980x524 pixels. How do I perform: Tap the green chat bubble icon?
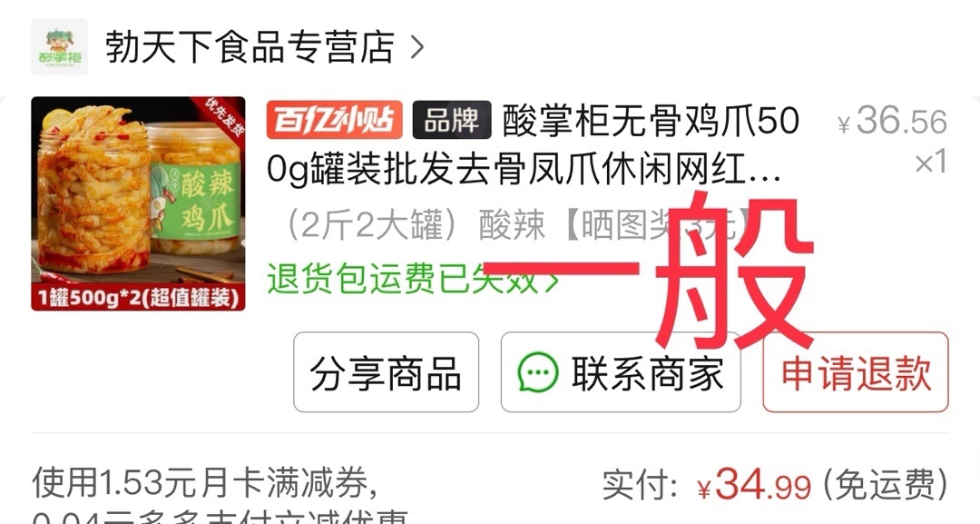coord(538,372)
